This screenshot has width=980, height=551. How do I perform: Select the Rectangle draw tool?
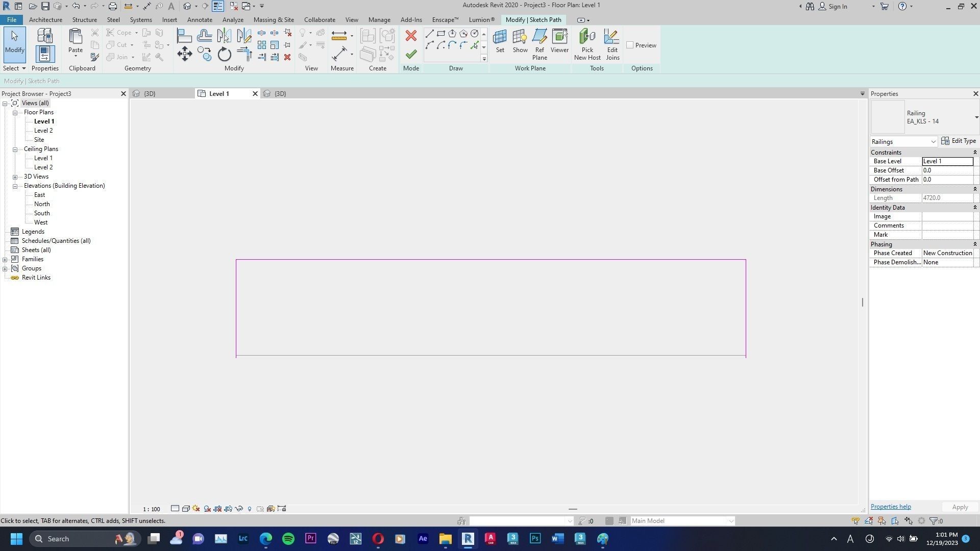coord(441,34)
